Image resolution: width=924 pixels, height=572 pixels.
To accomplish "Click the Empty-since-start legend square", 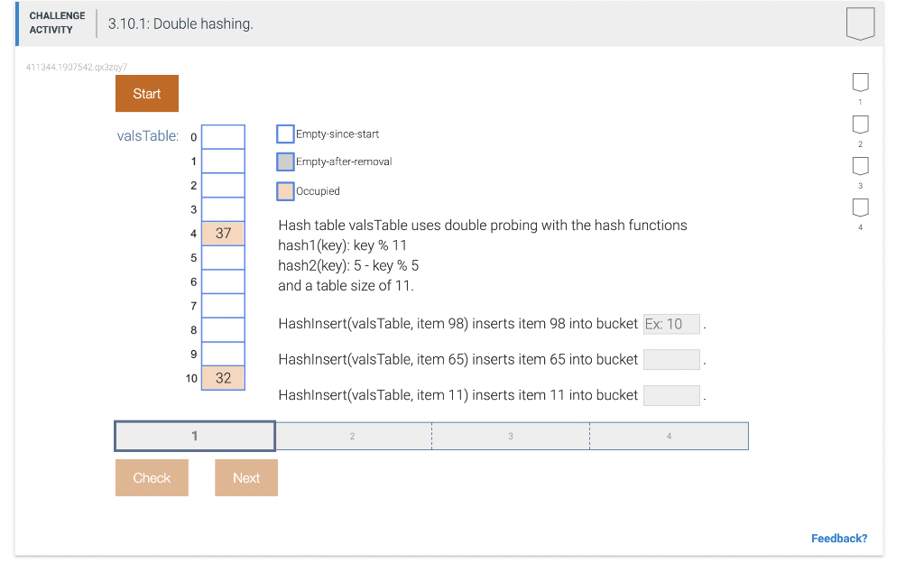I will (285, 133).
